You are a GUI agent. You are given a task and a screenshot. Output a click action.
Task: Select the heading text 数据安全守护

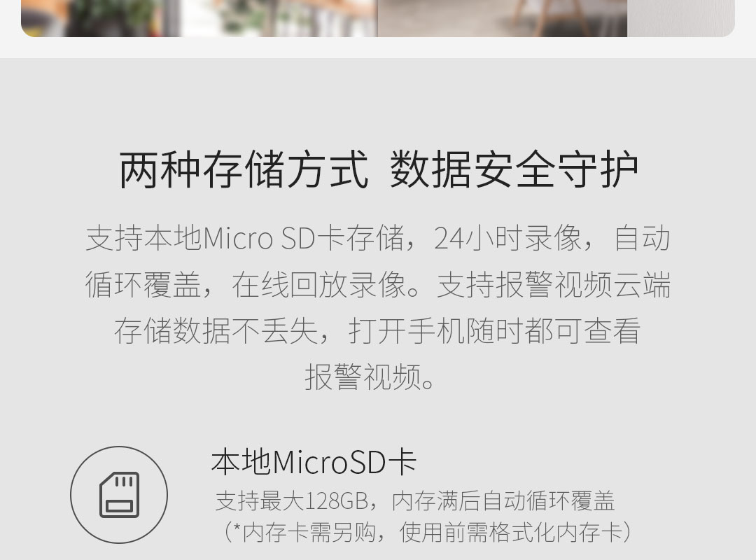pos(514,169)
